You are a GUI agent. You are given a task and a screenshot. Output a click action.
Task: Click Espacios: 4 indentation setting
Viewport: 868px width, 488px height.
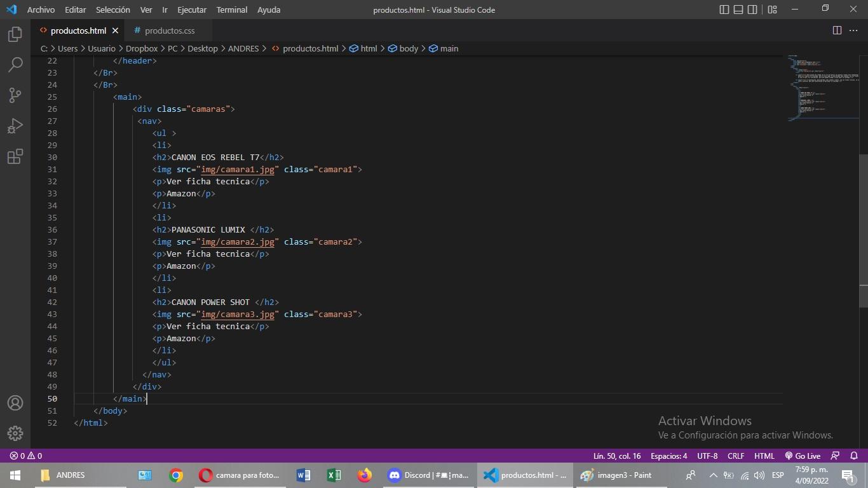point(668,456)
